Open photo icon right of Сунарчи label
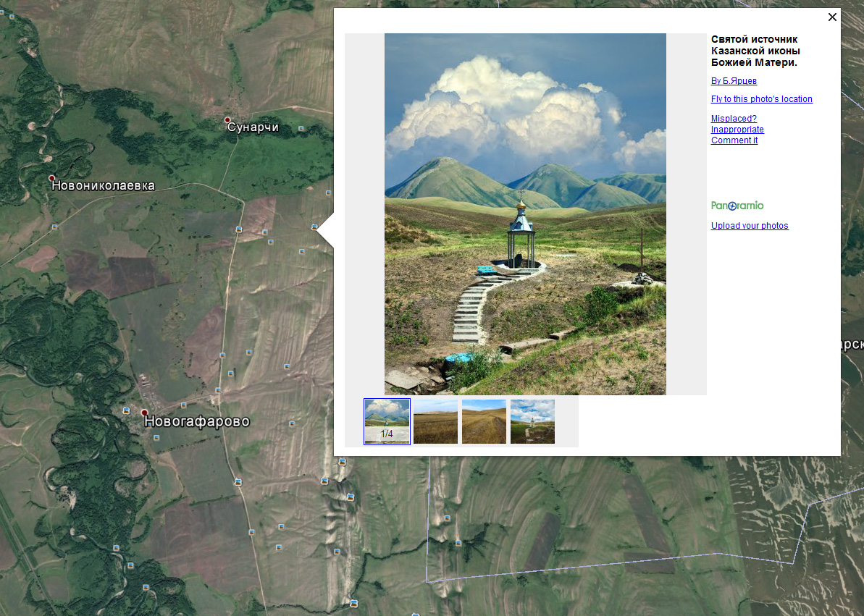864x616 pixels. click(301, 128)
